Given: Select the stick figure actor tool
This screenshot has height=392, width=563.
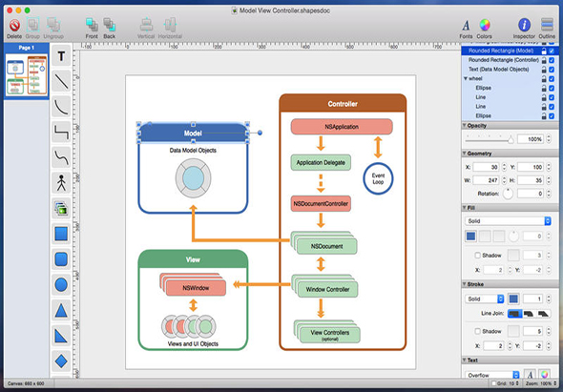Looking at the screenshot, I should pos(61,183).
